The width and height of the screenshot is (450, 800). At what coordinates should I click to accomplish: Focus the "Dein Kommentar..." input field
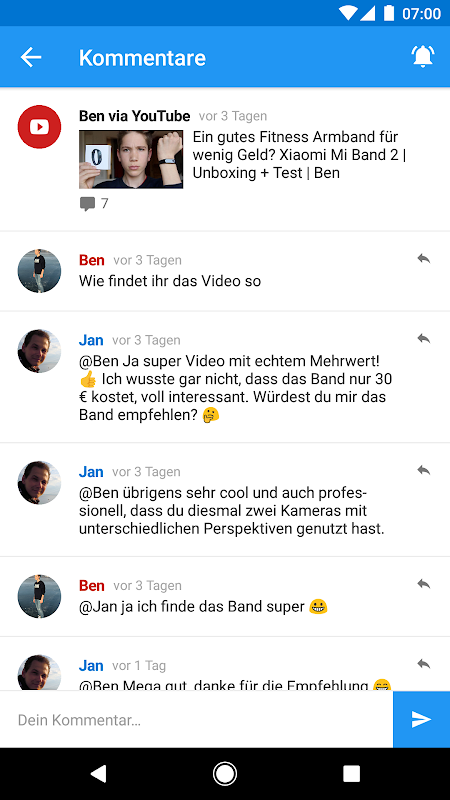[x=196, y=719]
